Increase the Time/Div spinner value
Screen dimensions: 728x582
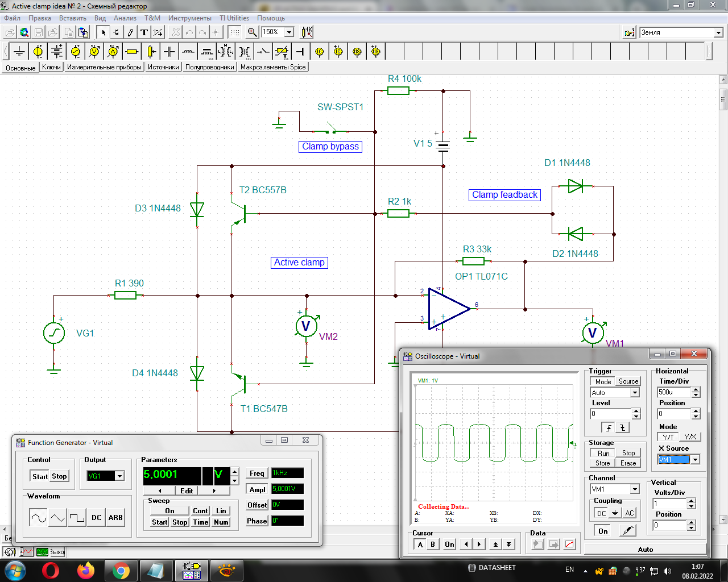coord(696,389)
